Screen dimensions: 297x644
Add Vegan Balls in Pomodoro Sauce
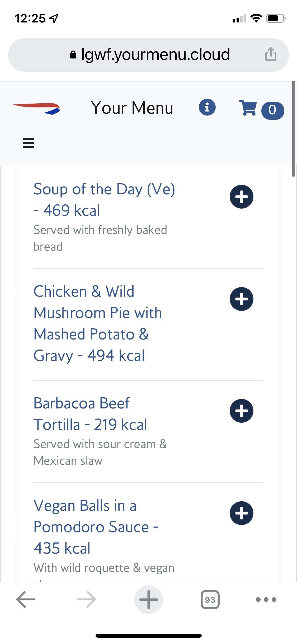click(241, 513)
